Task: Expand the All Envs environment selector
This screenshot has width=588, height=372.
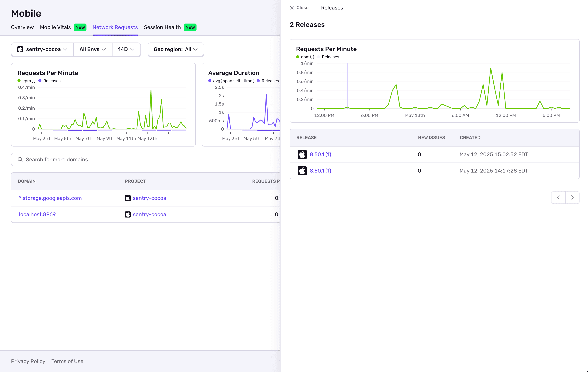Action: pyautogui.click(x=93, y=49)
